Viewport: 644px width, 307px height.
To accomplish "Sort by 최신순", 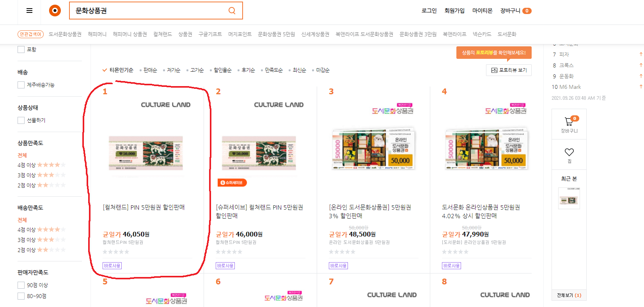I will click(x=299, y=70).
